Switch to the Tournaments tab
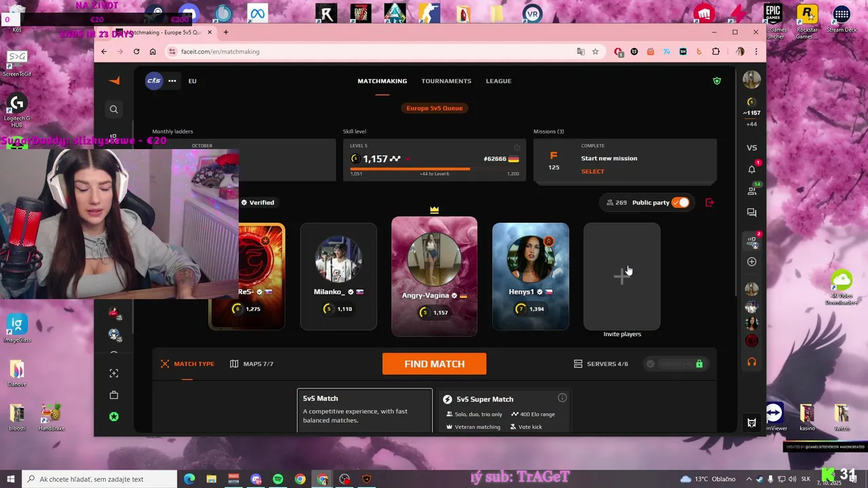The height and width of the screenshot is (488, 868). pyautogui.click(x=446, y=81)
